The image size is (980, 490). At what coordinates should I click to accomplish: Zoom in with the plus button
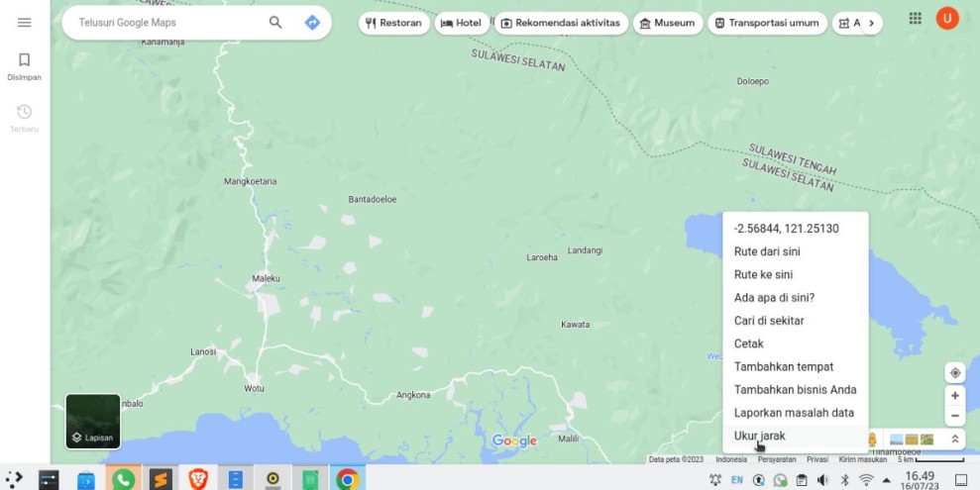coord(955,396)
